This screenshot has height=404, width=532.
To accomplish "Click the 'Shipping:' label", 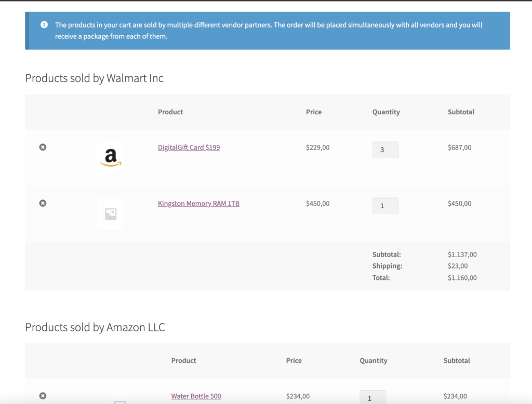I will point(387,266).
